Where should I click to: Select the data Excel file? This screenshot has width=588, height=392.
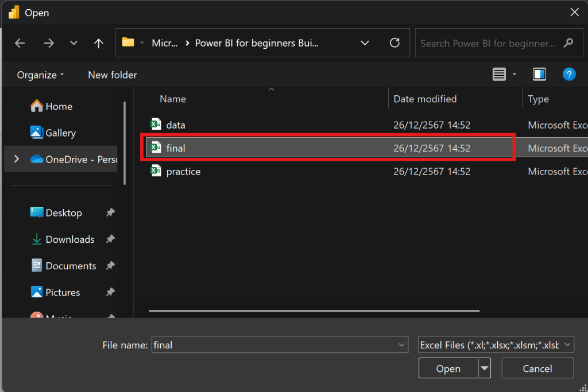click(176, 125)
